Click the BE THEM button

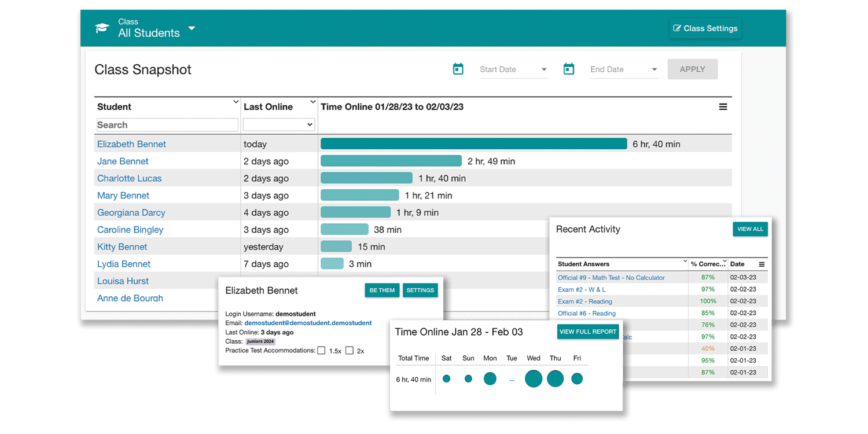tap(382, 290)
